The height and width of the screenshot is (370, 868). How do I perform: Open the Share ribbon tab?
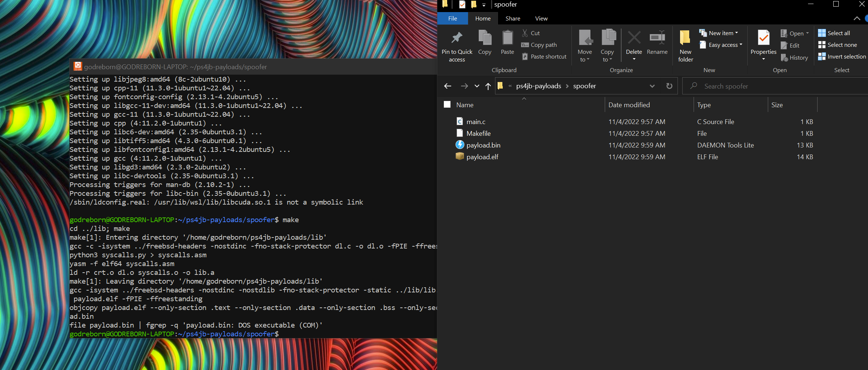pyautogui.click(x=513, y=18)
